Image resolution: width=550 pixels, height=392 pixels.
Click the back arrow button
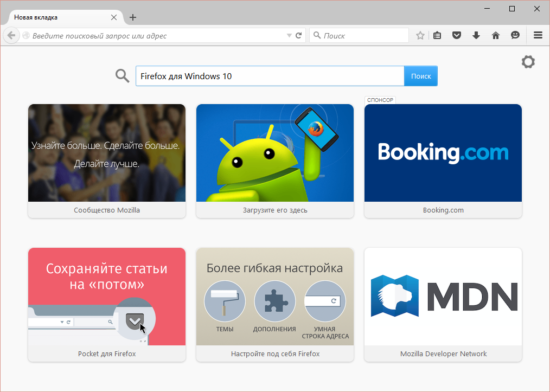pos(11,36)
